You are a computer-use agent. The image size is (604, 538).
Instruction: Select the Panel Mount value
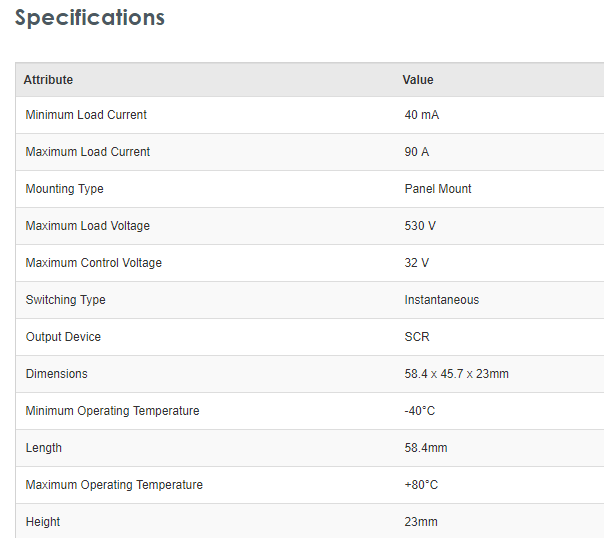tap(438, 189)
